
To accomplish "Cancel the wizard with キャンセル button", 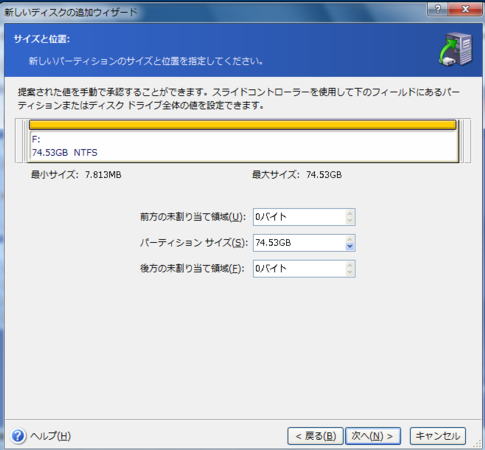I will [x=438, y=436].
